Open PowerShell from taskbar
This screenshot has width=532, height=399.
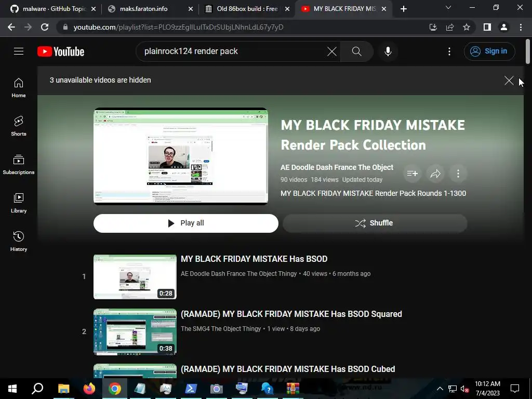(191, 389)
